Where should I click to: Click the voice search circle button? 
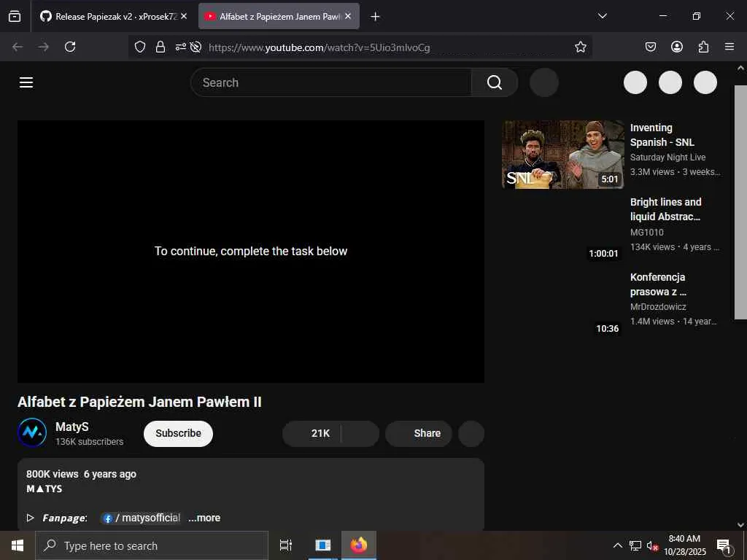click(x=544, y=82)
